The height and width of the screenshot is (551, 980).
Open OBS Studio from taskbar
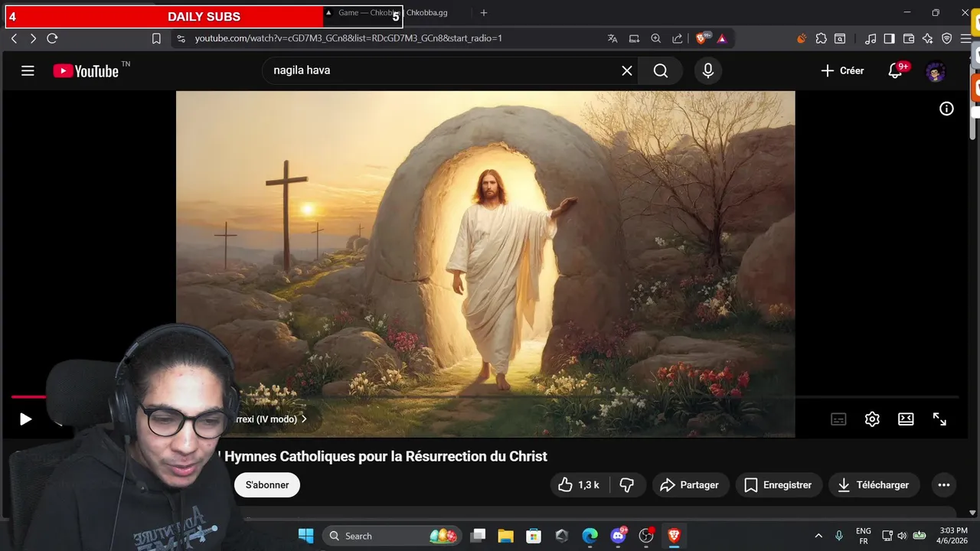(647, 536)
